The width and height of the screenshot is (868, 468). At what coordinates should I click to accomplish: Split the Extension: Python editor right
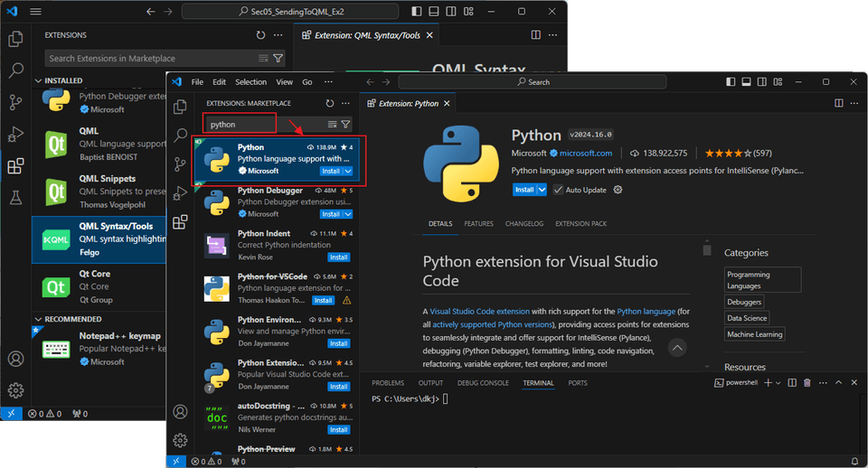point(839,103)
